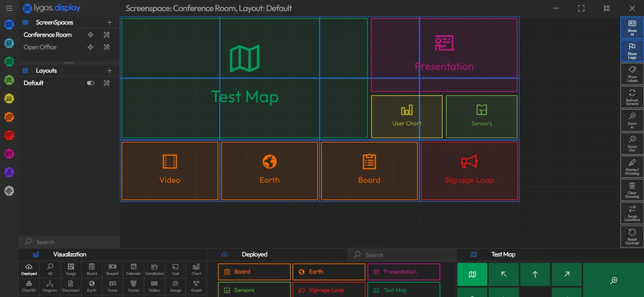The width and height of the screenshot is (644, 297).
Task: Select Chart visualization type
Action: (x=196, y=269)
